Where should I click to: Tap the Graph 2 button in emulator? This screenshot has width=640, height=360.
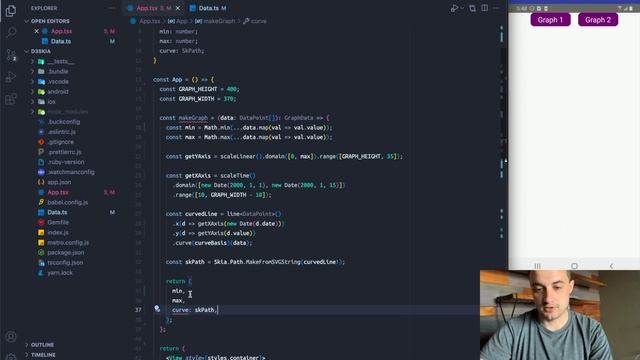point(598,20)
